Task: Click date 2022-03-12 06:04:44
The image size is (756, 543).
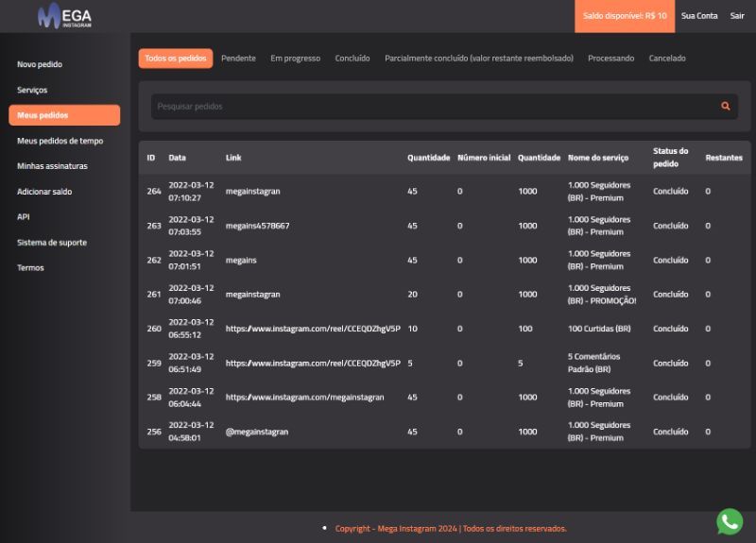Action: pos(191,398)
